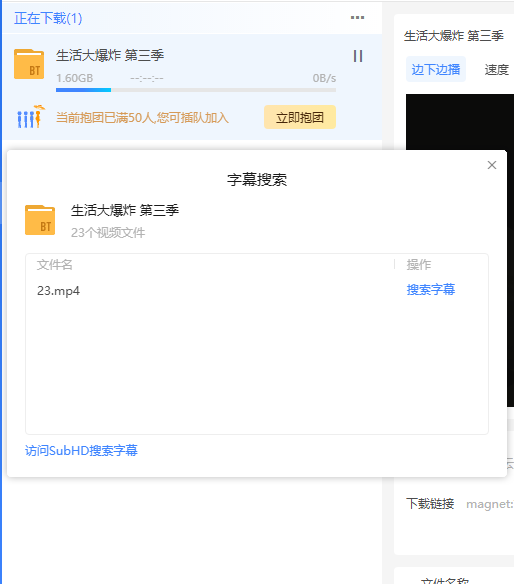This screenshot has width=514, height=584.
Task: Click the 0B/s speed text
Action: 324,78
